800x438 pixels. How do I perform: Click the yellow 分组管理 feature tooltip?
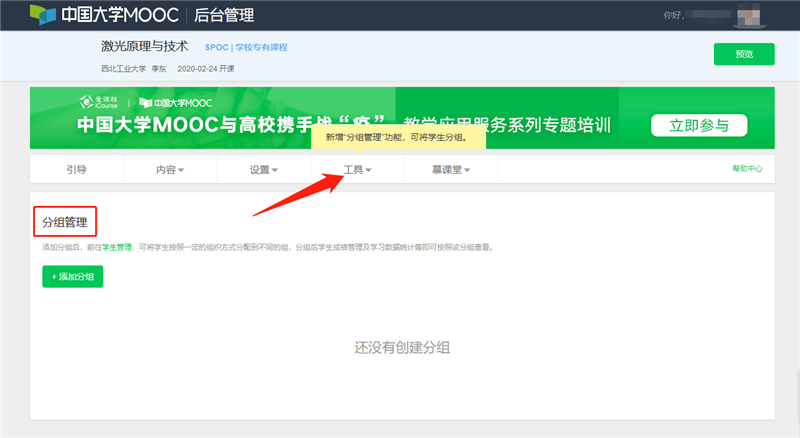[397, 136]
